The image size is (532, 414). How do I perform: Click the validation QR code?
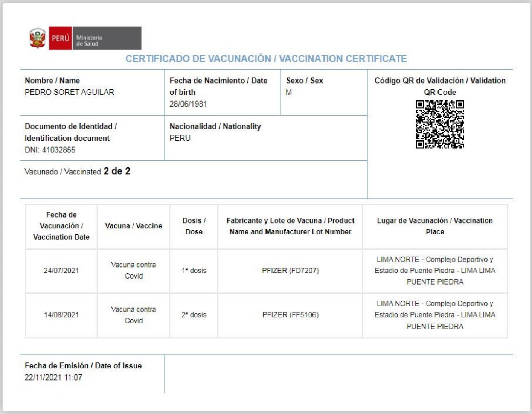click(440, 124)
